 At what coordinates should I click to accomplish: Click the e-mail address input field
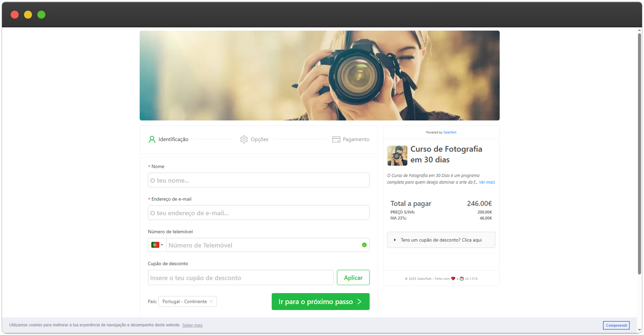point(258,213)
